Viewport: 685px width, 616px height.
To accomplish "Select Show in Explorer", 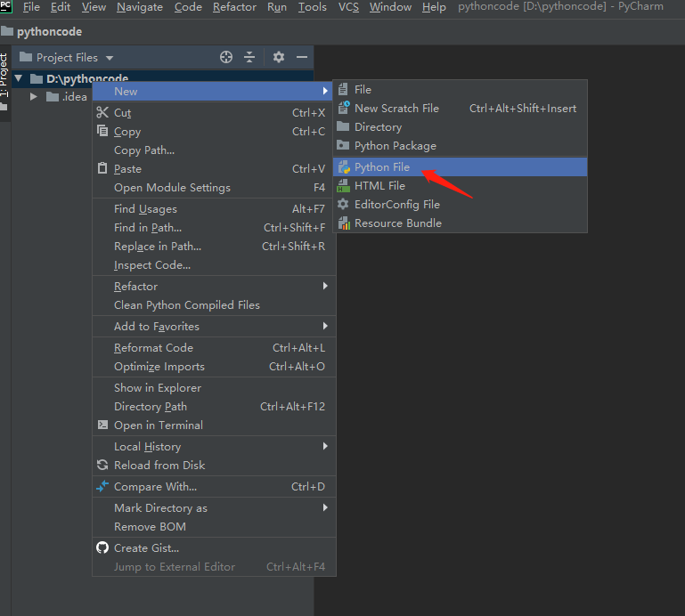I will pyautogui.click(x=214, y=388).
